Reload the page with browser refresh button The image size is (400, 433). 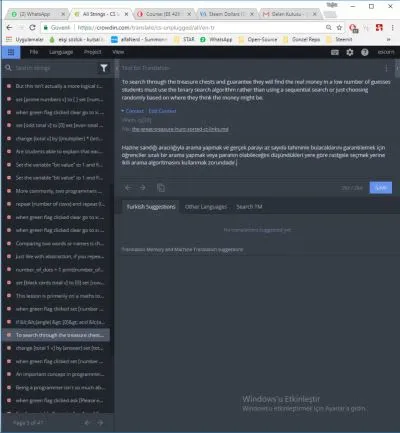coord(32,28)
